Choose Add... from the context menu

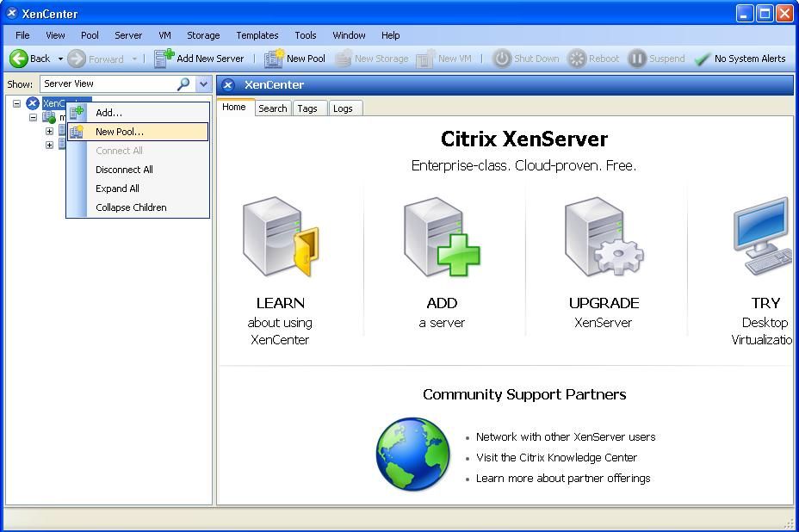(138, 113)
